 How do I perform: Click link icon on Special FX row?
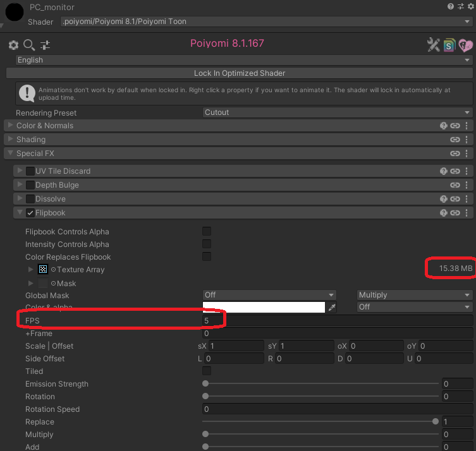(455, 153)
